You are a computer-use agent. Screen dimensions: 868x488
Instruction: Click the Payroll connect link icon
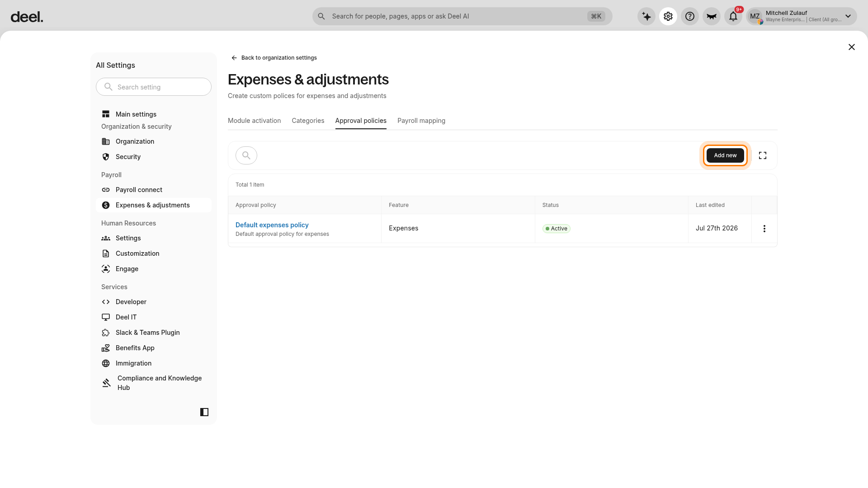coord(106,190)
